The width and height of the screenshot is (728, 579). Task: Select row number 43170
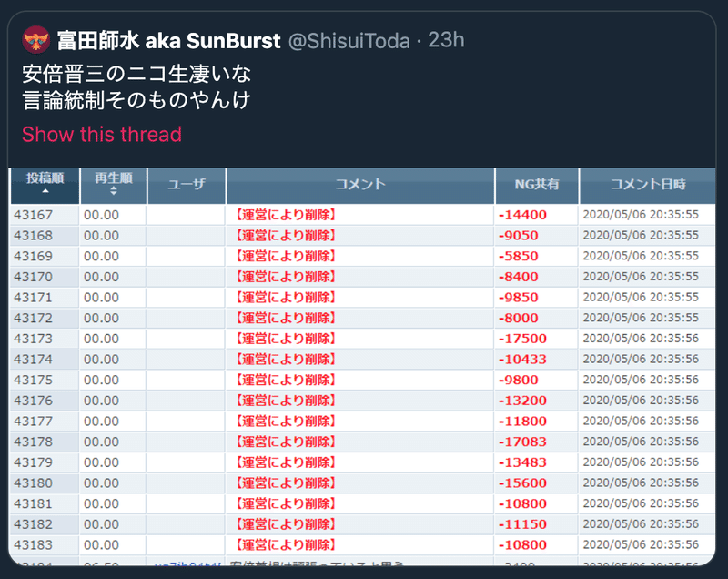(33, 277)
